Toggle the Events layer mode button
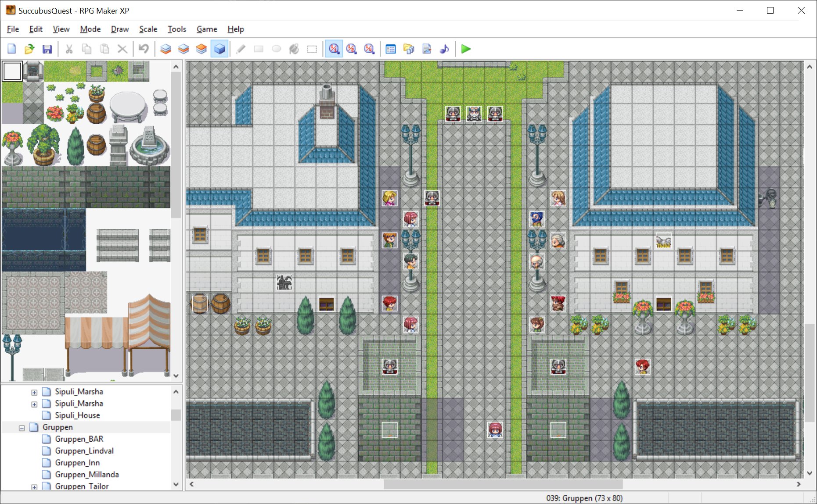This screenshot has height=504, width=817. [219, 49]
